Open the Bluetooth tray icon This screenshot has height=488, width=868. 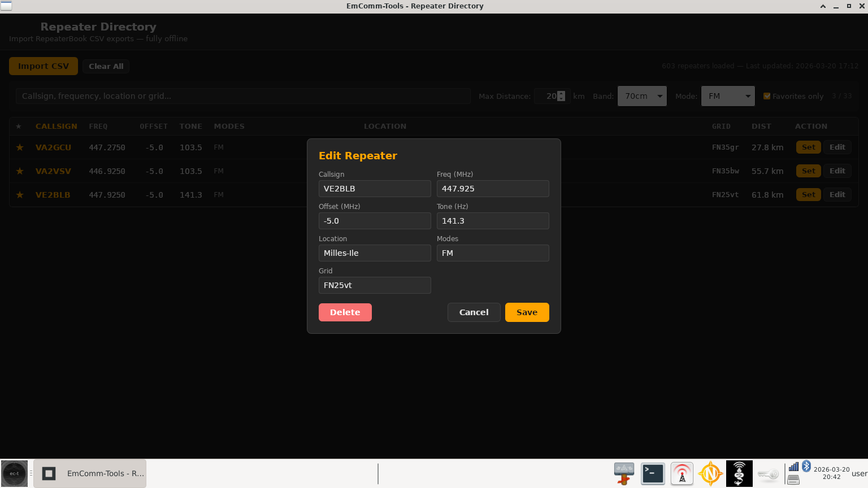tap(806, 467)
